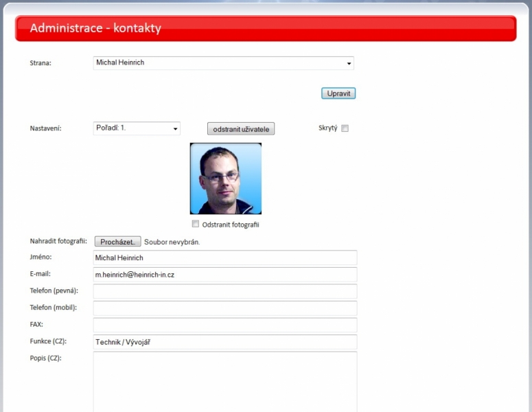The height and width of the screenshot is (412, 532).
Task: Click the 'Telefon (mobil):' label
Action: (x=54, y=308)
